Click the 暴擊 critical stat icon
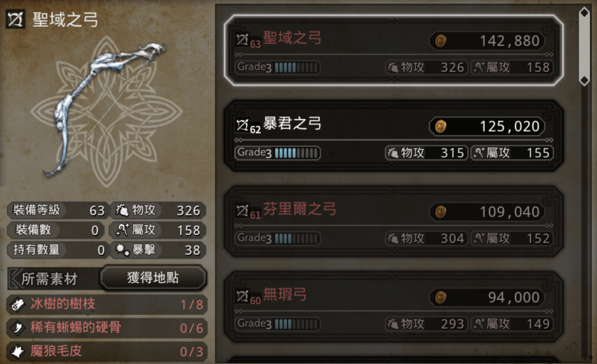This screenshot has width=597, height=364. 121,250
